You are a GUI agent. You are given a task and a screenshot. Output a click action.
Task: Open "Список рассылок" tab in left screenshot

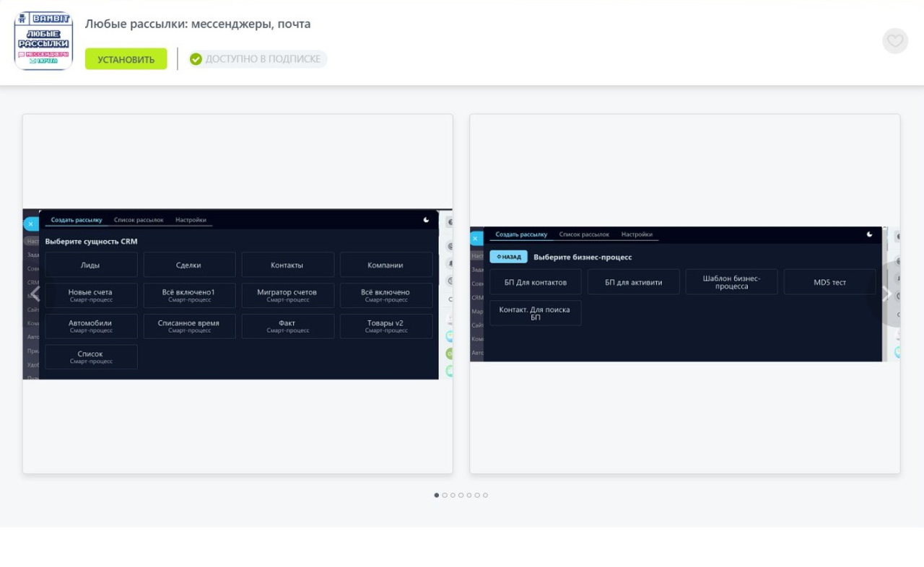139,220
